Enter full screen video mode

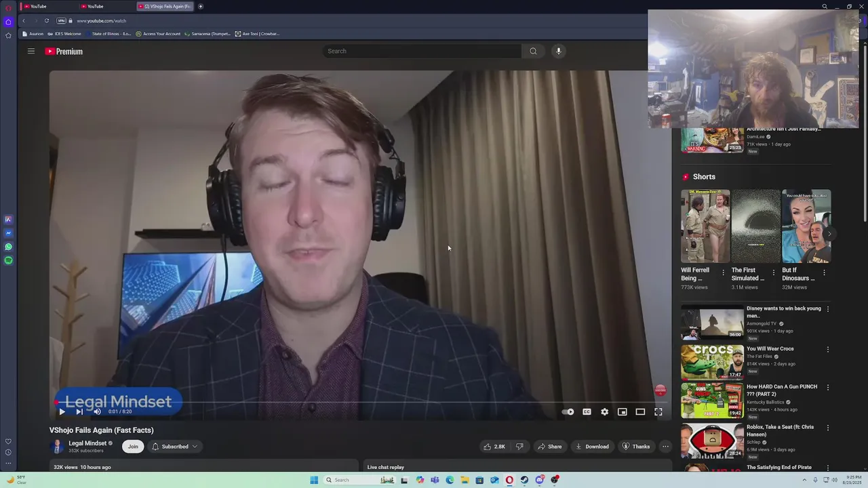tap(658, 411)
